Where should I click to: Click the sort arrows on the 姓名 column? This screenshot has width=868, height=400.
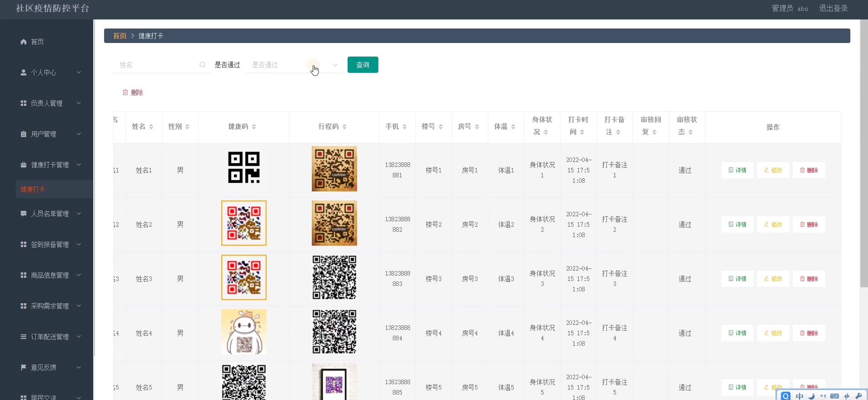point(151,127)
